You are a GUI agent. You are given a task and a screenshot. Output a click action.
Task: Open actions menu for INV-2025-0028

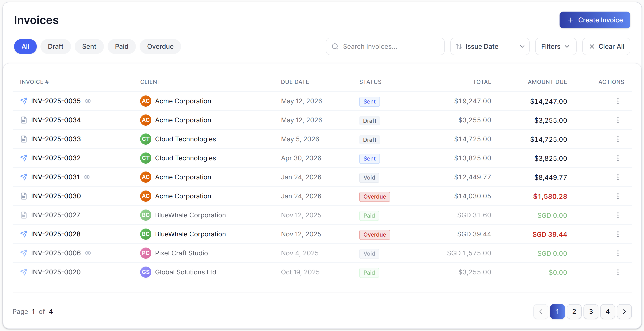(618, 234)
